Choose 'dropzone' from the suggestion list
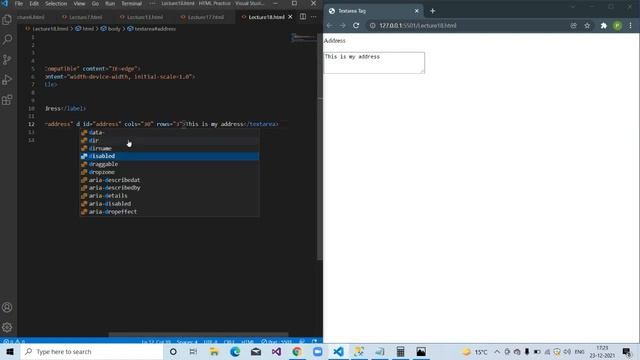Screen dimensions: 640x360 pyautogui.click(x=169, y=172)
